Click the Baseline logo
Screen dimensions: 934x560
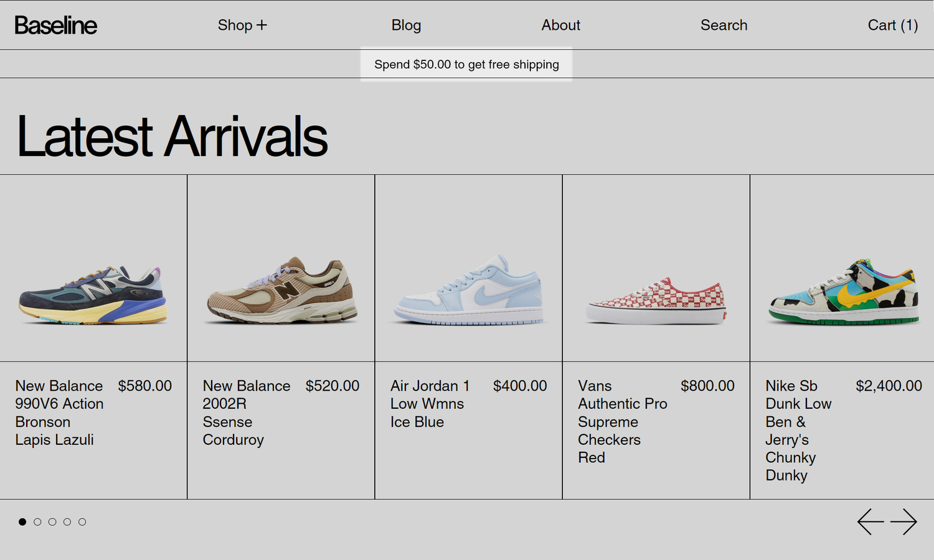coord(55,25)
